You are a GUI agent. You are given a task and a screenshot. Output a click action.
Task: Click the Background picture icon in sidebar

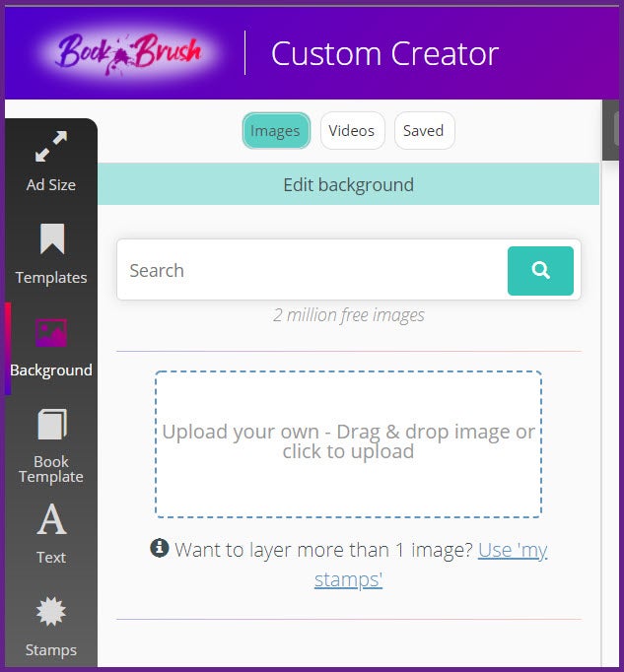click(x=51, y=333)
